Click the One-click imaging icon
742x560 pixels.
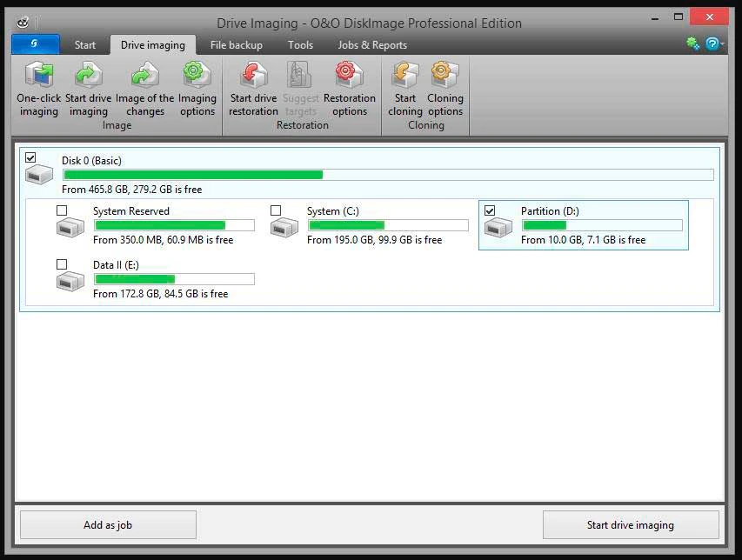pyautogui.click(x=39, y=75)
